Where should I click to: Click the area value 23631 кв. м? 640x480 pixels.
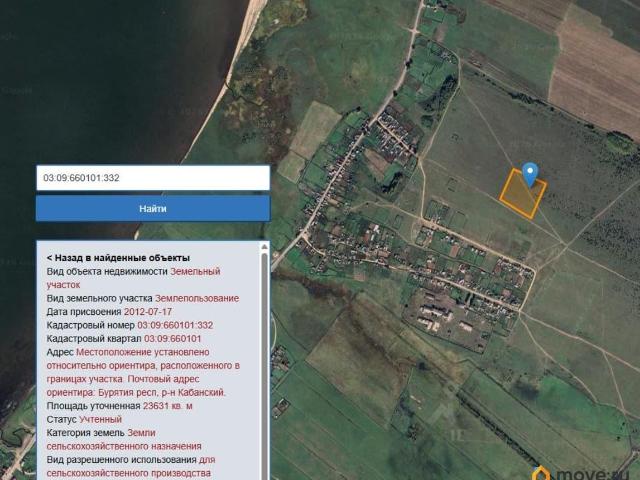click(167, 406)
